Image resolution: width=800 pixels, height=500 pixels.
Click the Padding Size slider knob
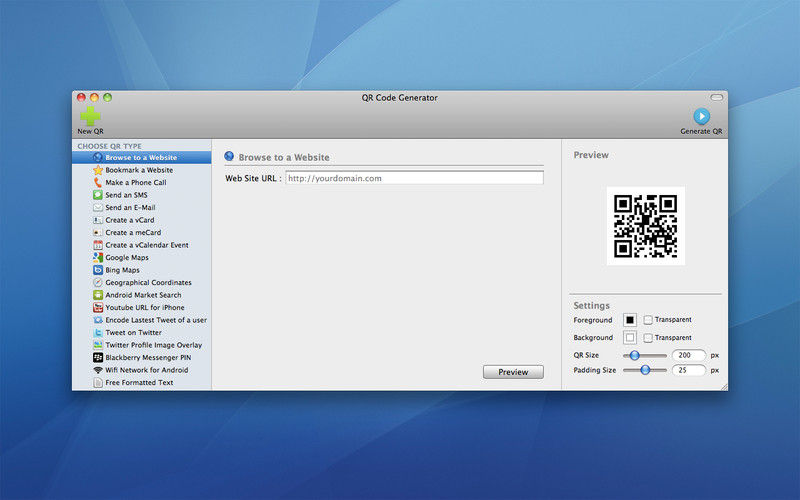pyautogui.click(x=645, y=370)
